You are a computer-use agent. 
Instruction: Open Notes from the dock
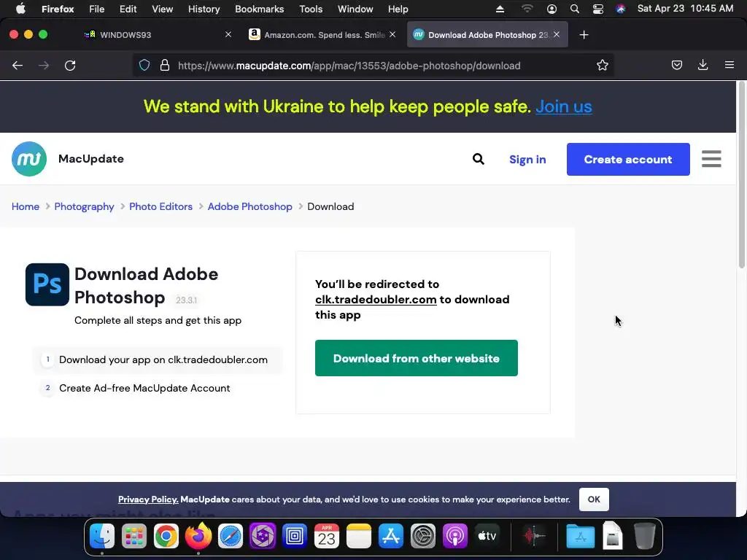tap(359, 536)
